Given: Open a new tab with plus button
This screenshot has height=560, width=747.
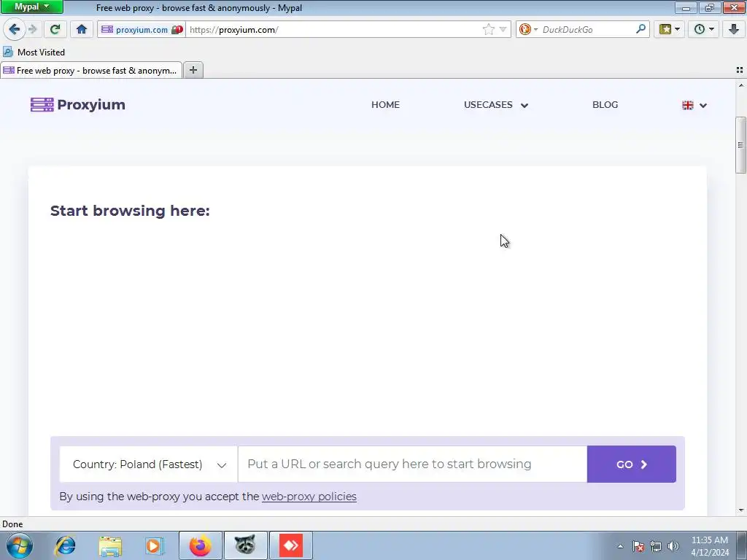Looking at the screenshot, I should click(193, 71).
